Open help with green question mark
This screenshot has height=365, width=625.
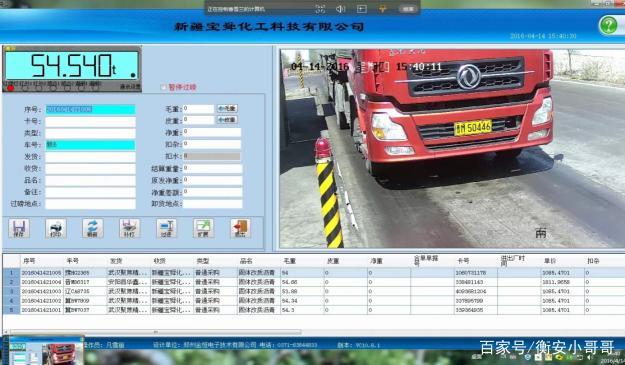point(609,26)
